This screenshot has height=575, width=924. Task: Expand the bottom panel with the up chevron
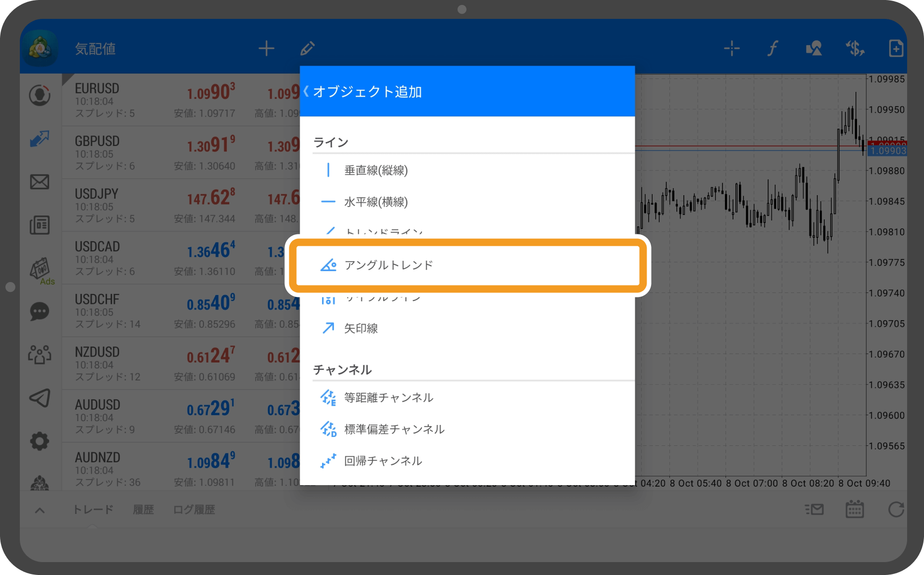point(40,510)
